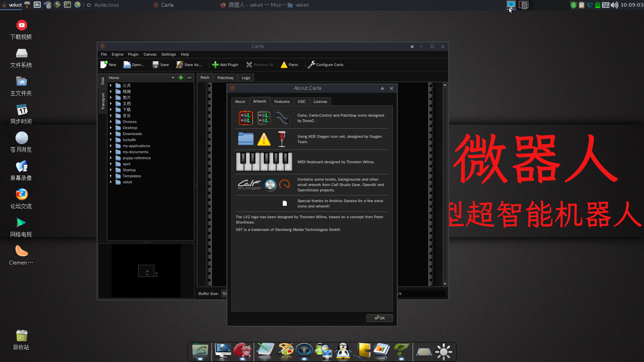Click the OSC tab in About dialog
The height and width of the screenshot is (362, 644).
point(301,101)
